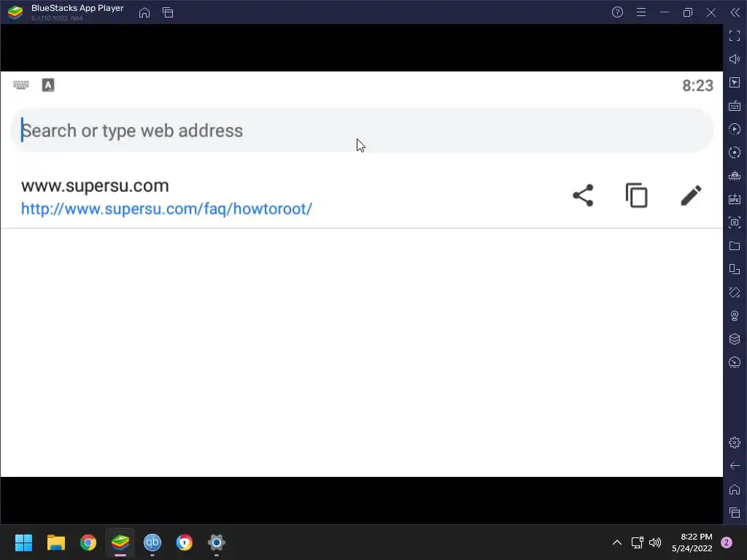Open BlueStacks help question mark icon

click(617, 12)
